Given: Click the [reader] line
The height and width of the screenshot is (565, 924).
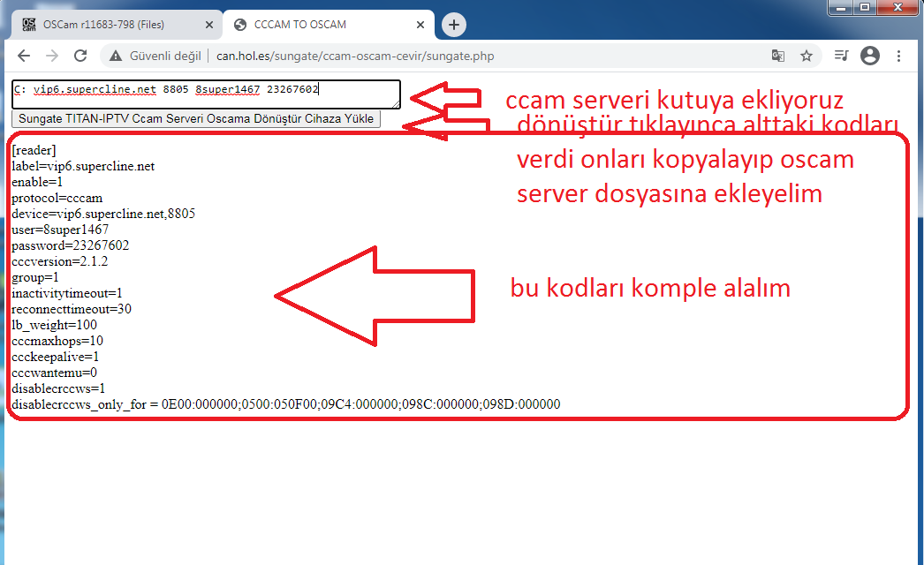Looking at the screenshot, I should (x=34, y=150).
